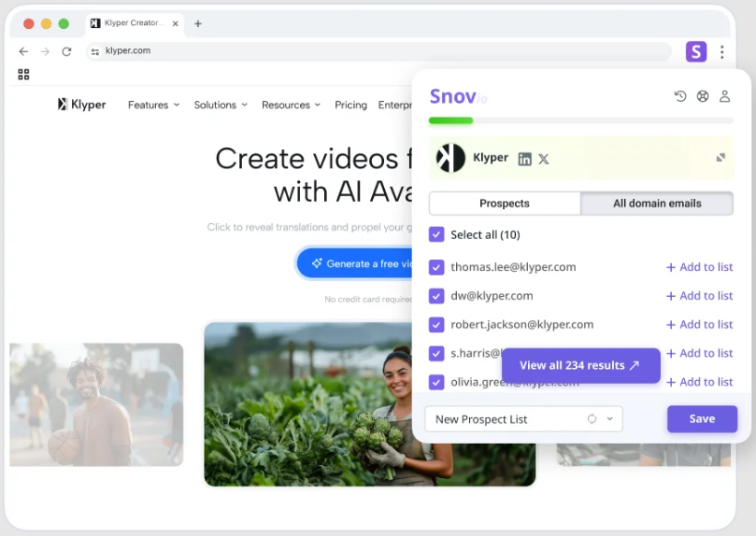Refresh the prospect list dropdown icon
This screenshot has width=756, height=536.
pos(592,419)
